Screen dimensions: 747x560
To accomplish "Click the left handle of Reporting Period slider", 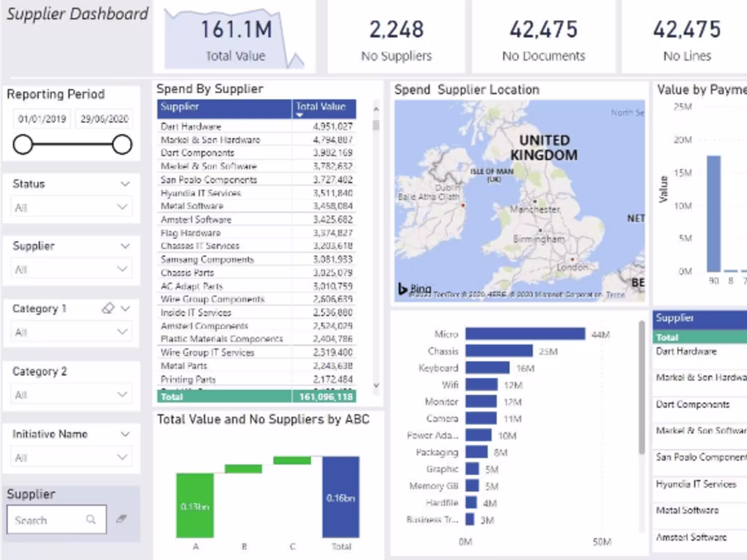I will [x=23, y=145].
